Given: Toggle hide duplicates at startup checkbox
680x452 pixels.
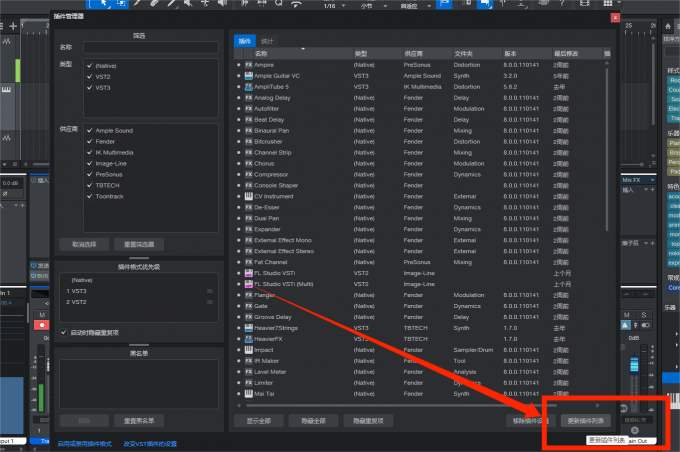Looking at the screenshot, I should pos(64,332).
